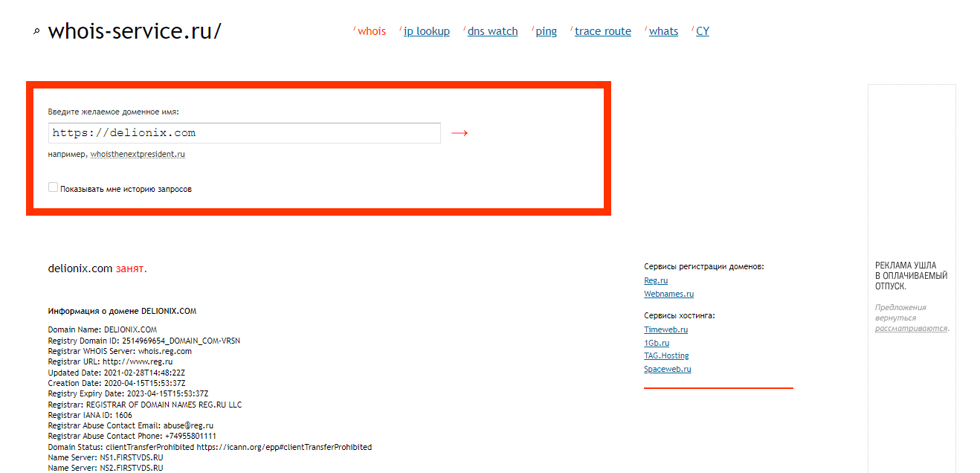
Task: Open the whois tab
Action: [371, 31]
